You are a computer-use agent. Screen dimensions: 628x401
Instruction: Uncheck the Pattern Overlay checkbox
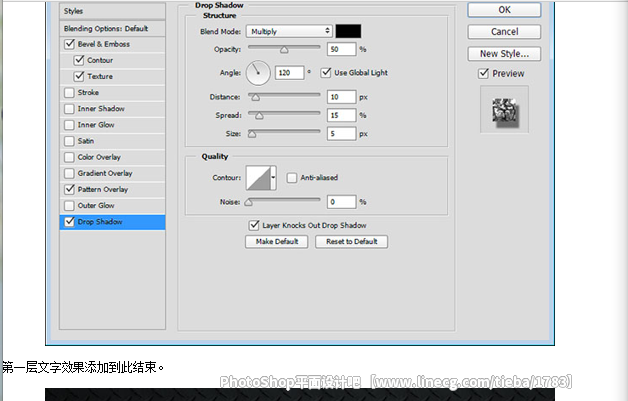click(69, 189)
